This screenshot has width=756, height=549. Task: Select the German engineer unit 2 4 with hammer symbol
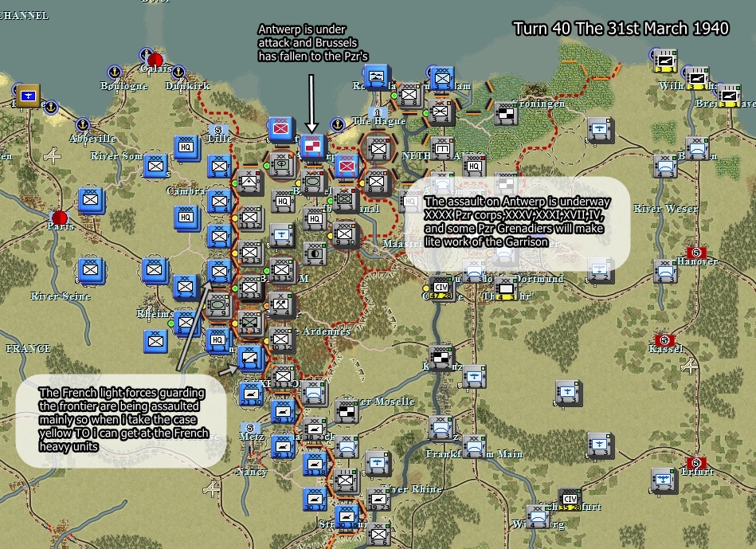[x=281, y=305]
